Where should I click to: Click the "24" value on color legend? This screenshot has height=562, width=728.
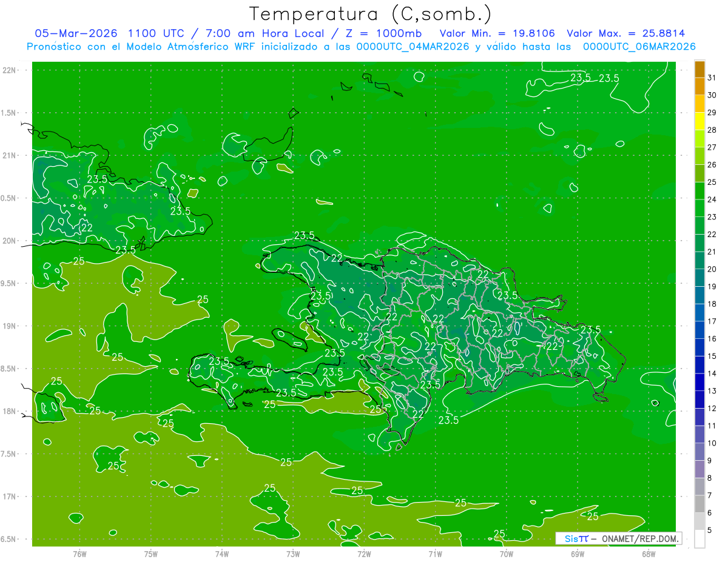click(712, 199)
